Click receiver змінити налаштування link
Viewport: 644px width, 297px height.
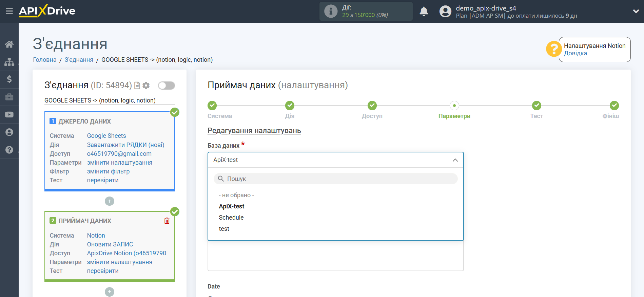(x=119, y=262)
